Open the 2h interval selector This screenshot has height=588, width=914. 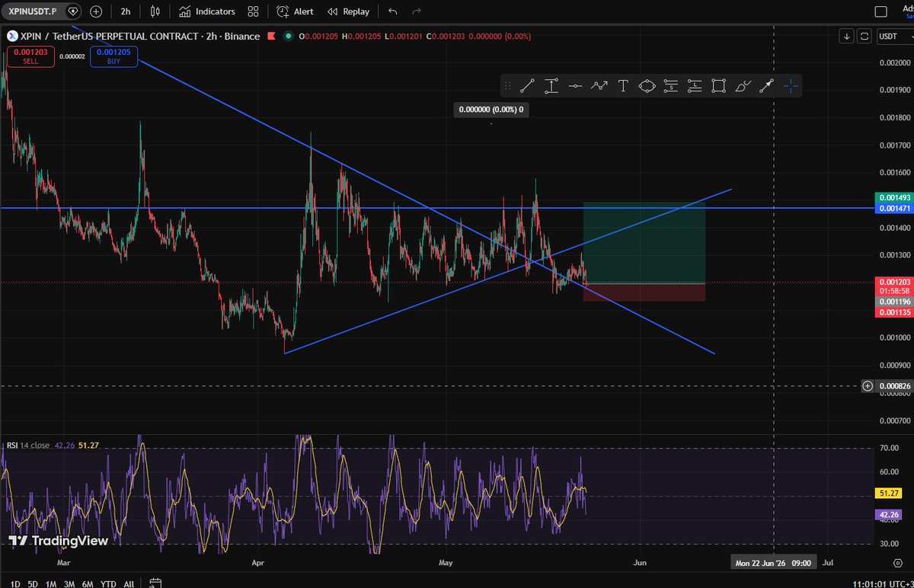click(125, 11)
